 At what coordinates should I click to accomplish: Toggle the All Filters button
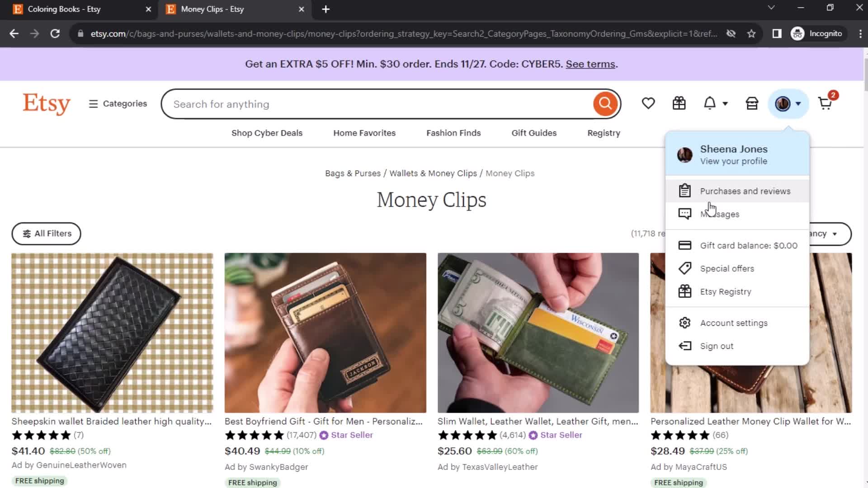[x=46, y=233]
